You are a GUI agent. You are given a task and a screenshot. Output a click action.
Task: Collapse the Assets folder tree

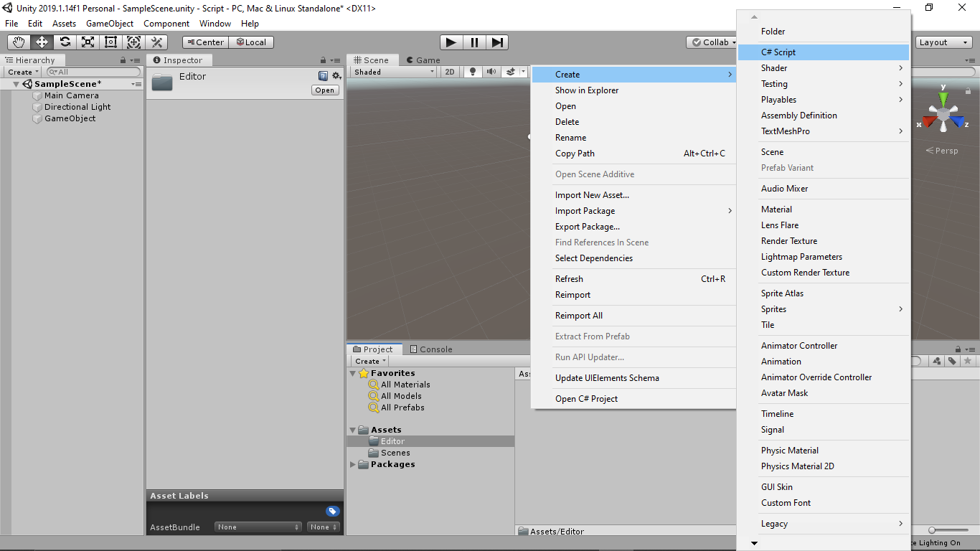click(x=353, y=430)
